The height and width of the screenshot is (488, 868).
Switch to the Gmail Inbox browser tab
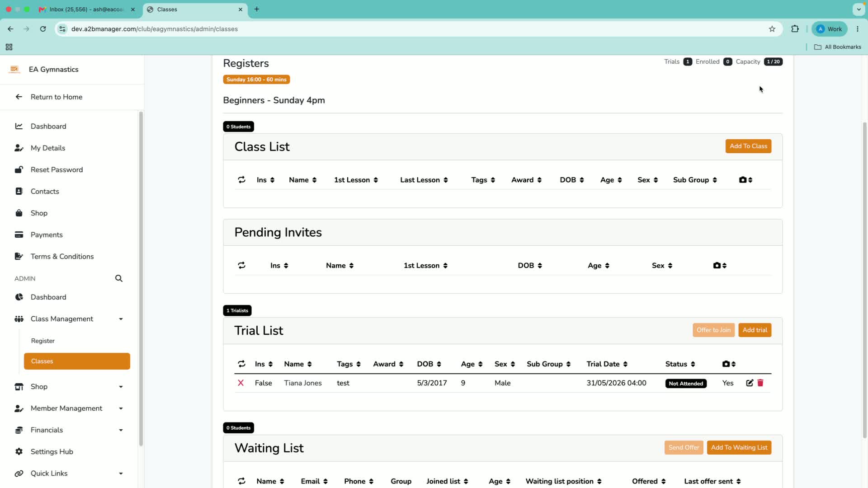pos(87,9)
